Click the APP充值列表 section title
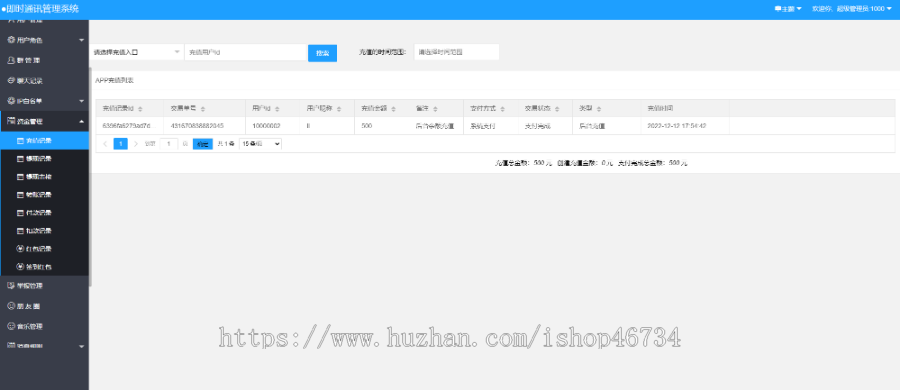 point(115,80)
